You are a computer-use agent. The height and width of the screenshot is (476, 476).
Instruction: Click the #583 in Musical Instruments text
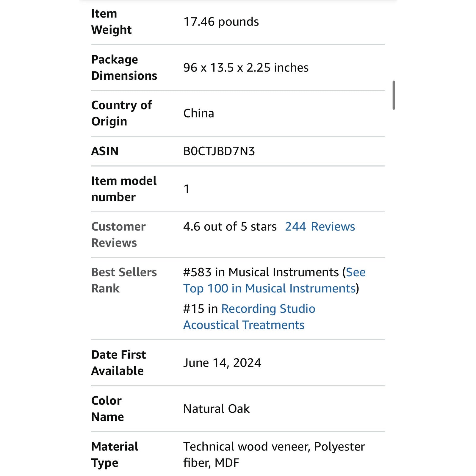(x=261, y=273)
